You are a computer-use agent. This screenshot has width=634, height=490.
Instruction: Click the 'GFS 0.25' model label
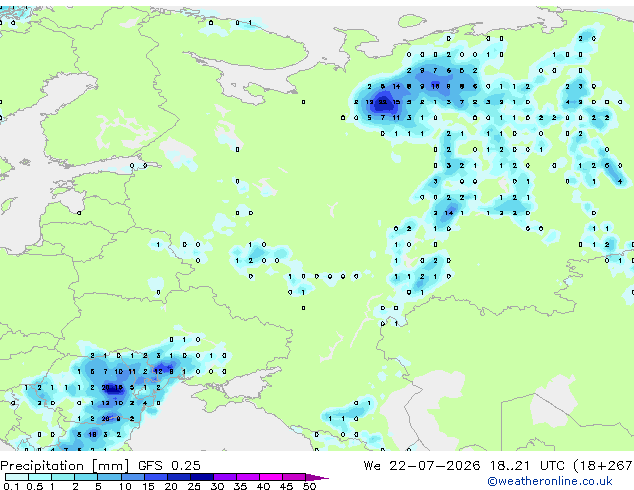[169, 466]
